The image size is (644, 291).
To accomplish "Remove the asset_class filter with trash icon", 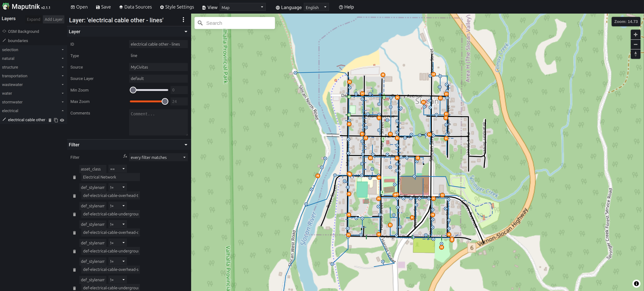I will pos(74,177).
